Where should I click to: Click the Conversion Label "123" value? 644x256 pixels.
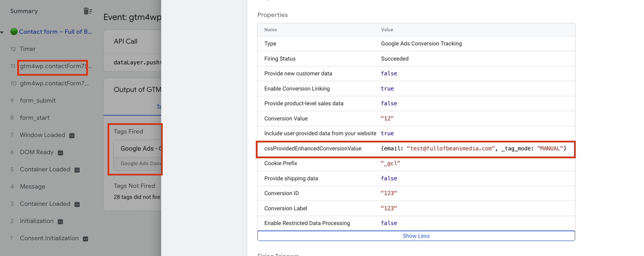[x=389, y=208]
